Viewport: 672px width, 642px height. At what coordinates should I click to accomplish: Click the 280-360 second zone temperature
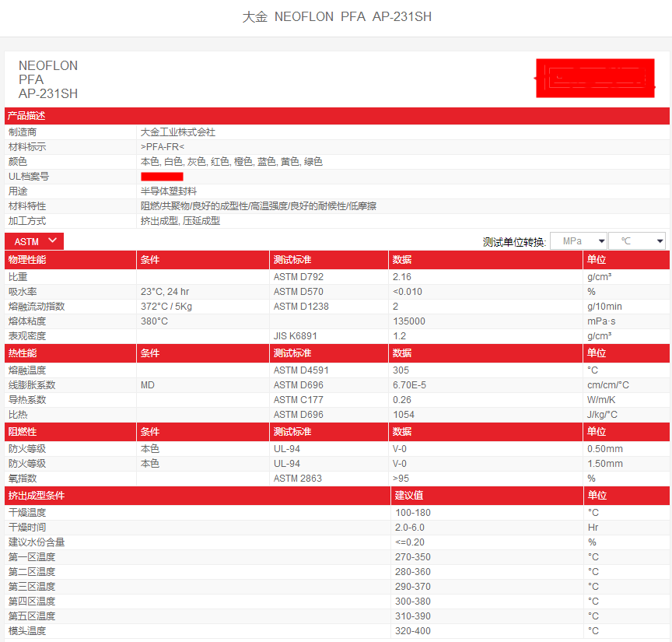click(413, 572)
